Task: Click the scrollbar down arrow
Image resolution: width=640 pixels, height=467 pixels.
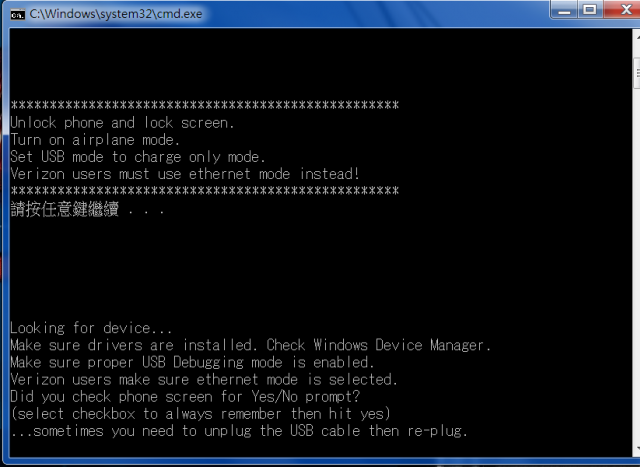Action: pyautogui.click(x=637, y=449)
